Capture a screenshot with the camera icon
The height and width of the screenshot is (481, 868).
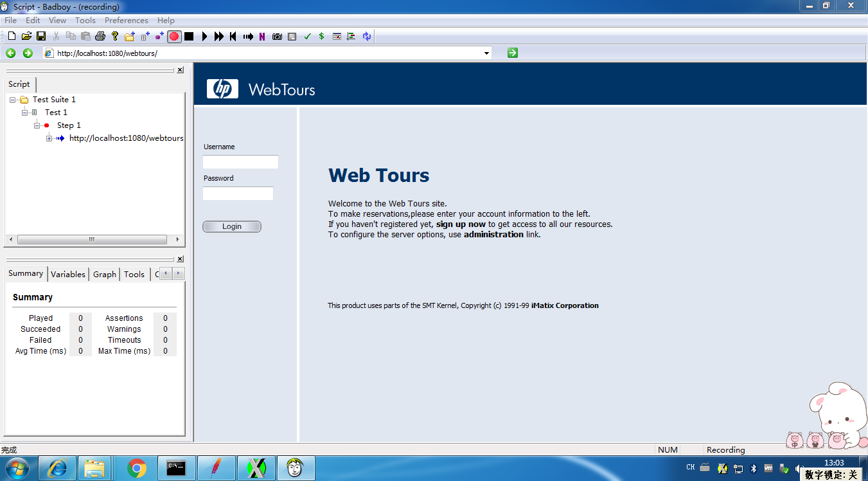click(277, 37)
